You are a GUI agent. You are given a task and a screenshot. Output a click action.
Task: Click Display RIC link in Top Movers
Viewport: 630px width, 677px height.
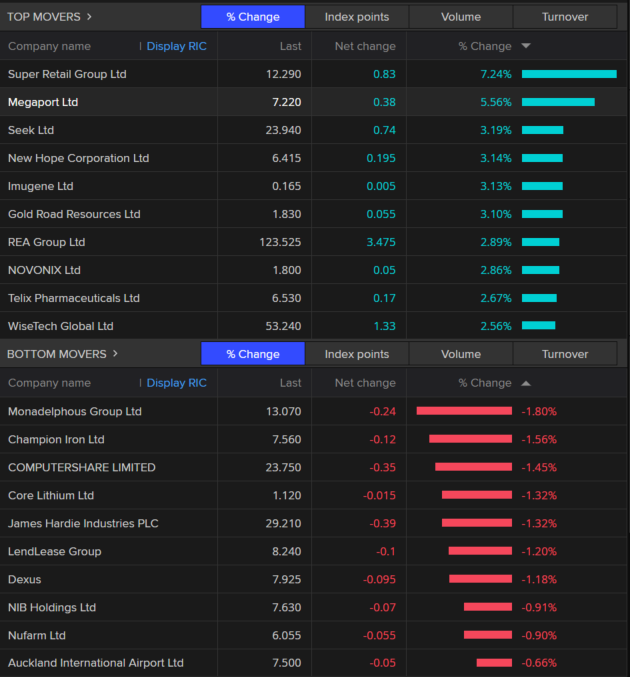pyautogui.click(x=177, y=46)
